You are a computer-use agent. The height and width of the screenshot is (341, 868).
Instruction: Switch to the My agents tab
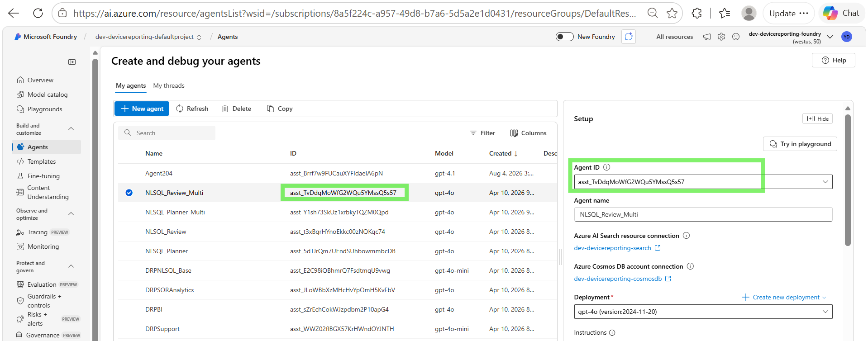(131, 85)
